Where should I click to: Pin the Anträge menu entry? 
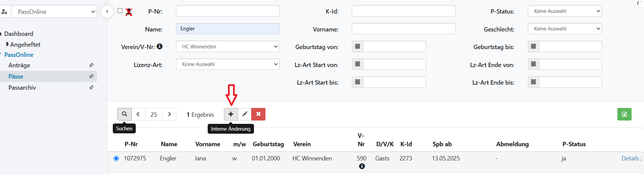coord(91,65)
